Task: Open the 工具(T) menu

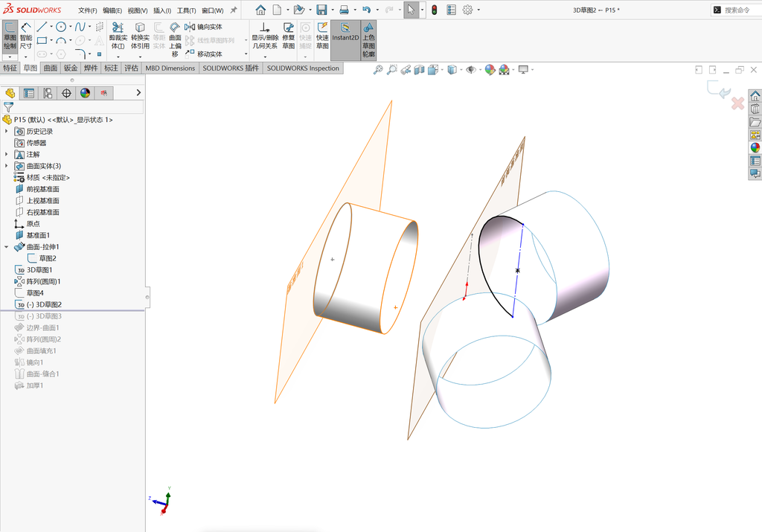Action: [x=186, y=10]
